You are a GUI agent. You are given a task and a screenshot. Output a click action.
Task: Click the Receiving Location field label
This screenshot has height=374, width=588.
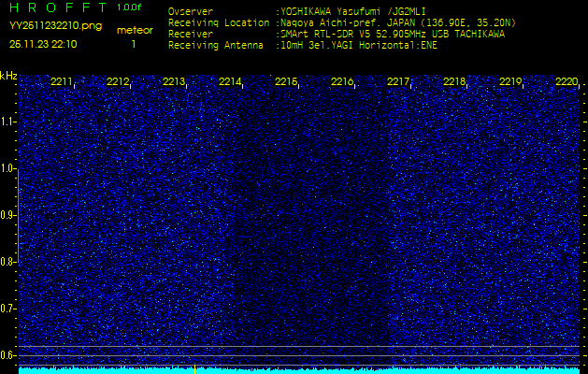point(219,22)
